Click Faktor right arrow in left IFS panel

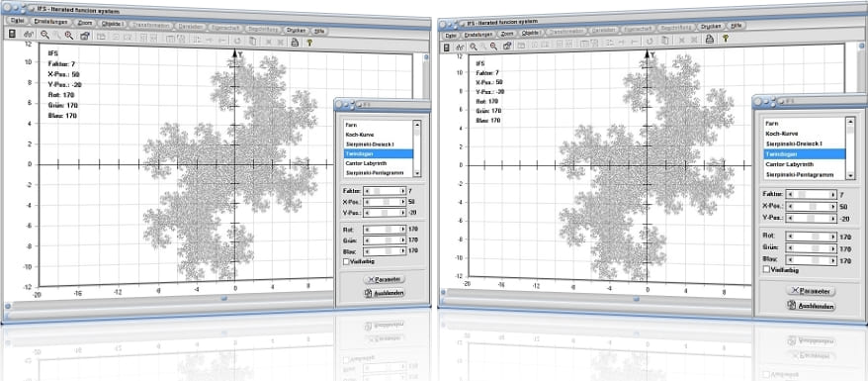pyautogui.click(x=402, y=191)
